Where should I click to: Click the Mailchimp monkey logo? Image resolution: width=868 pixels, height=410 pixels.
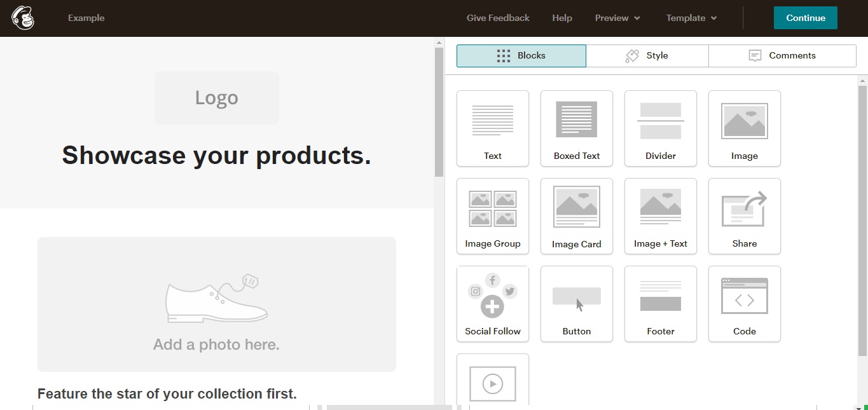click(x=23, y=18)
